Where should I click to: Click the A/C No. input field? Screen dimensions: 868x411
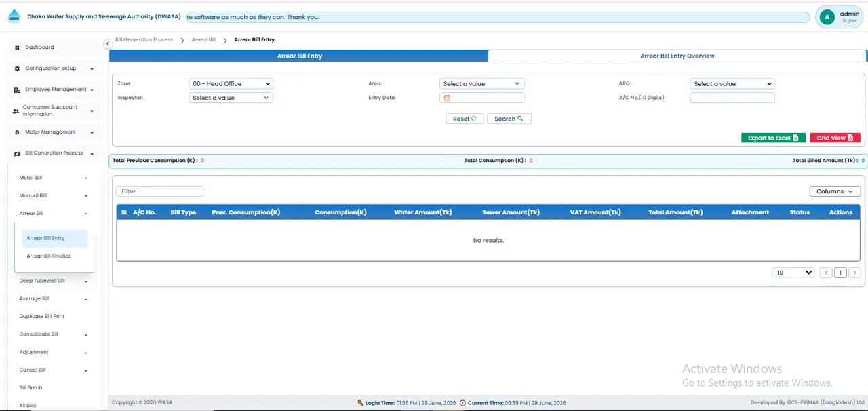tap(732, 98)
